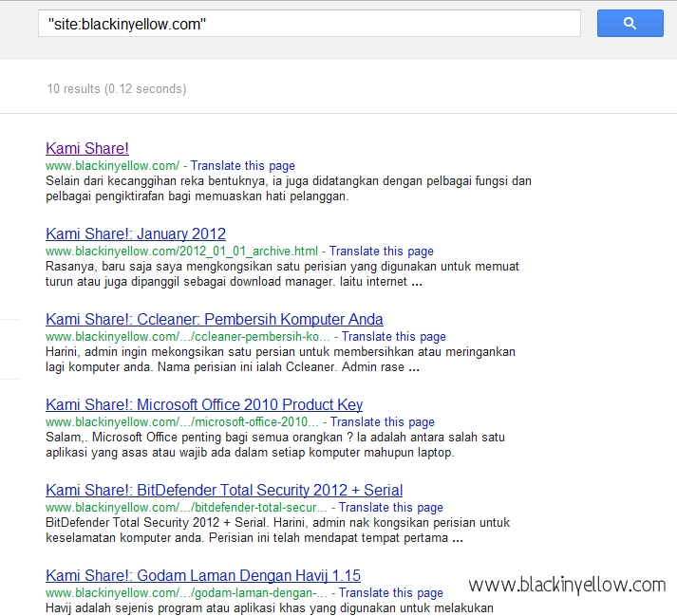The image size is (677, 616).
Task: Click snippet starting 'Havij adalah sejenis program'
Action: pyautogui.click(x=270, y=608)
